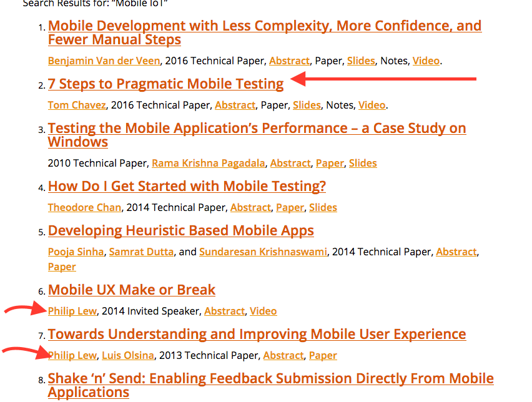
Task: Open Abstract for Tom Chavez paper
Action: (x=235, y=105)
